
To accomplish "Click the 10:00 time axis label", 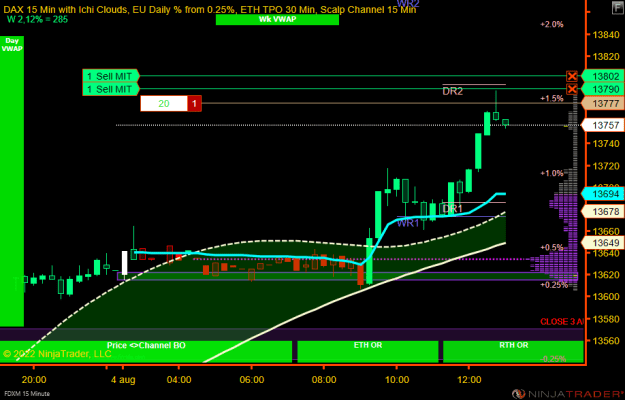I will pos(397,380).
